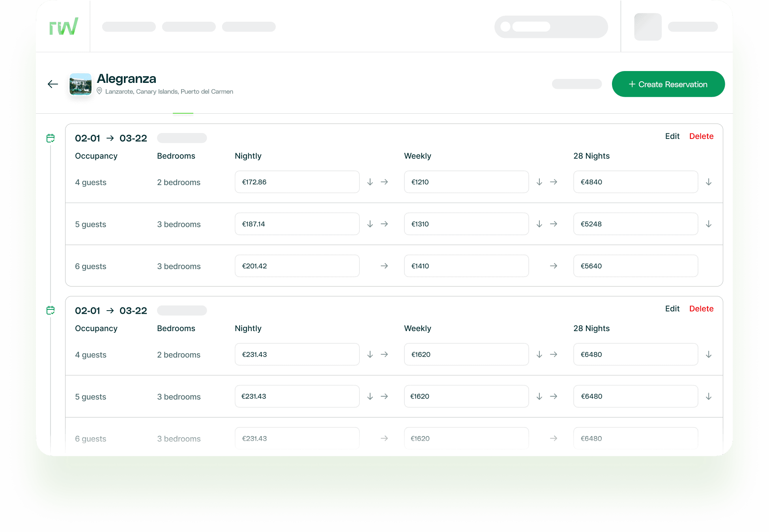Click the Create Reservation button
Viewport: 769px width, 532px height.
point(668,84)
